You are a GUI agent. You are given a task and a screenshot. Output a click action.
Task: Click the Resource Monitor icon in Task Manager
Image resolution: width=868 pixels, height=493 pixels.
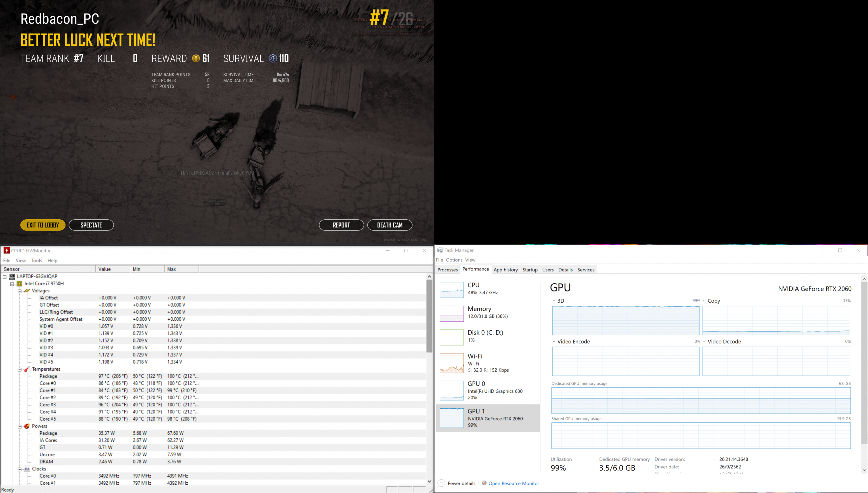point(484,483)
